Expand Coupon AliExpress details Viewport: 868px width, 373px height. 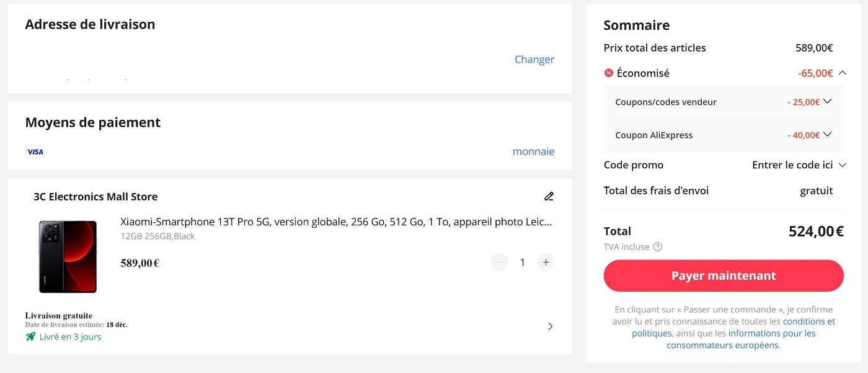[827, 134]
